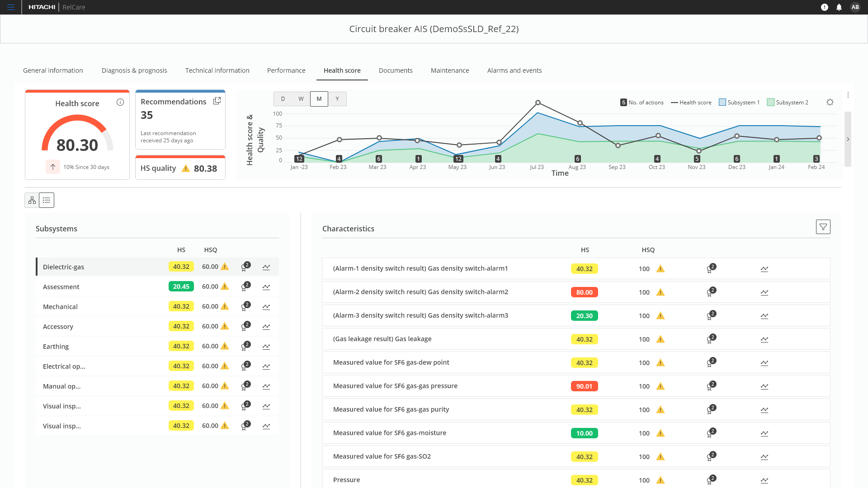The width and height of the screenshot is (868, 488).
Task: Switch to the Maintenance tab
Action: [x=449, y=70]
